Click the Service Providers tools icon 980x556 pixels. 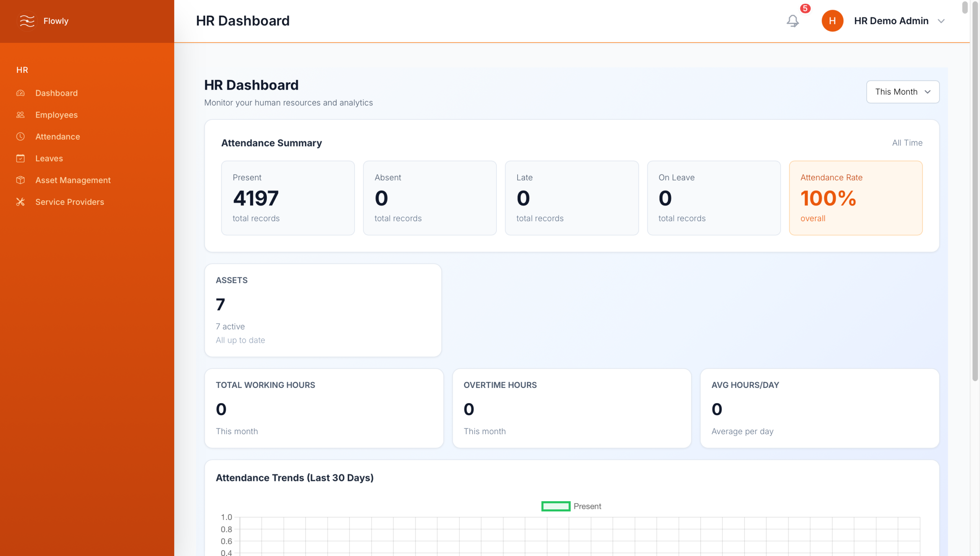20,202
